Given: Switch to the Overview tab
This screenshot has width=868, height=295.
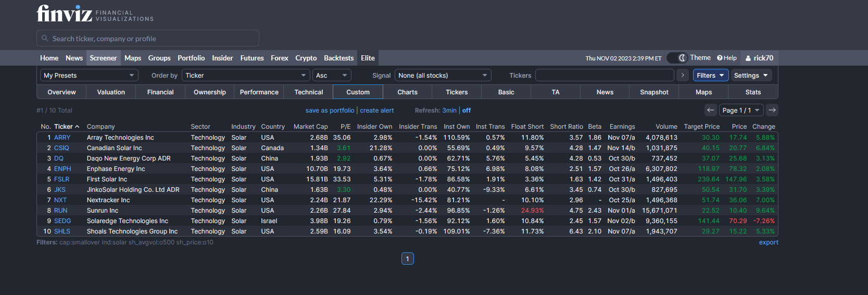Looking at the screenshot, I should point(61,92).
